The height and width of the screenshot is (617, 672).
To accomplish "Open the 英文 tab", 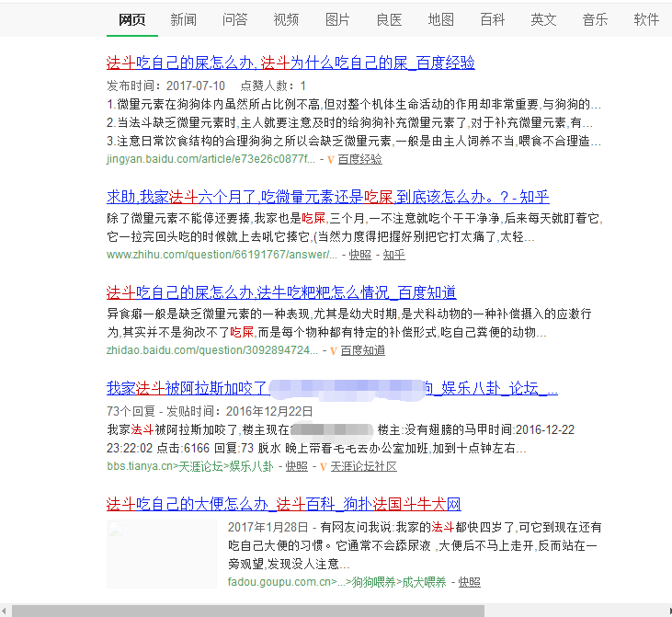I will click(x=543, y=19).
